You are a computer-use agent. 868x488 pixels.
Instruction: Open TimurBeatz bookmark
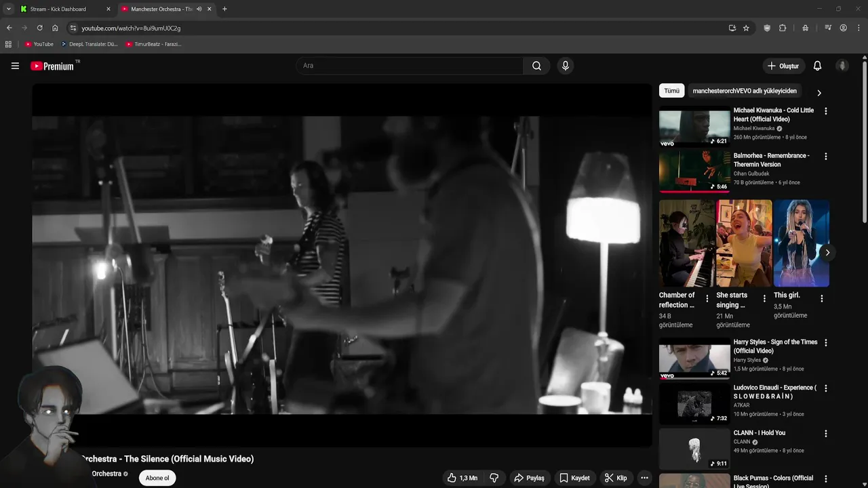click(153, 44)
